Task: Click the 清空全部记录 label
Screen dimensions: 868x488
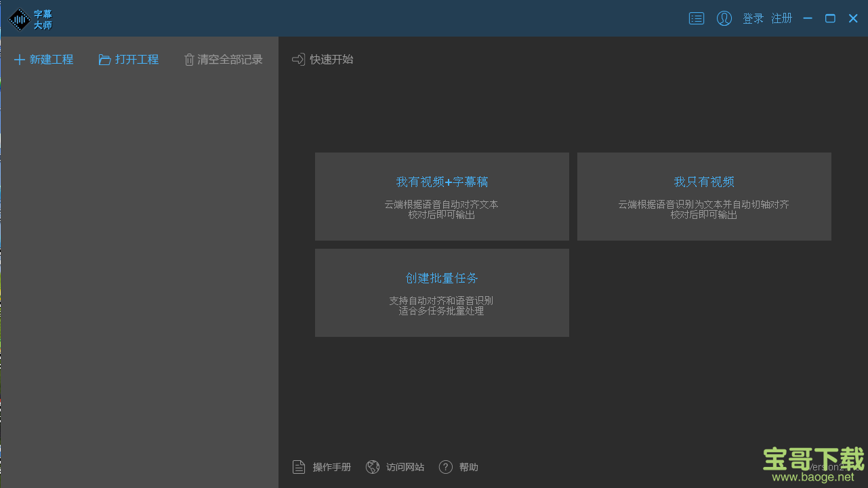Action: [x=230, y=60]
